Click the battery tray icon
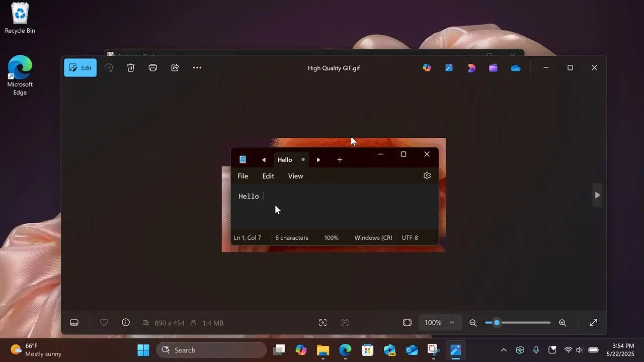Screen dimensions: 644x362 pos(594,350)
